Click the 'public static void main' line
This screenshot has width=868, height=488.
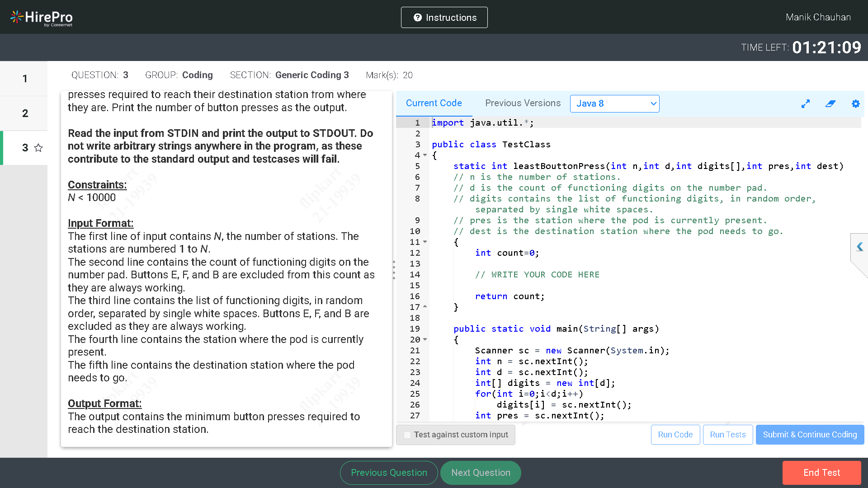(x=556, y=329)
